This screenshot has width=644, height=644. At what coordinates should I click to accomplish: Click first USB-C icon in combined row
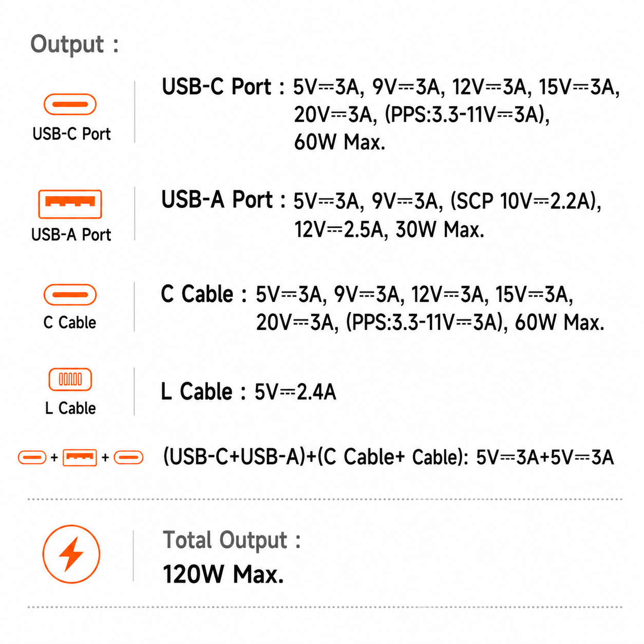pyautogui.click(x=32, y=457)
